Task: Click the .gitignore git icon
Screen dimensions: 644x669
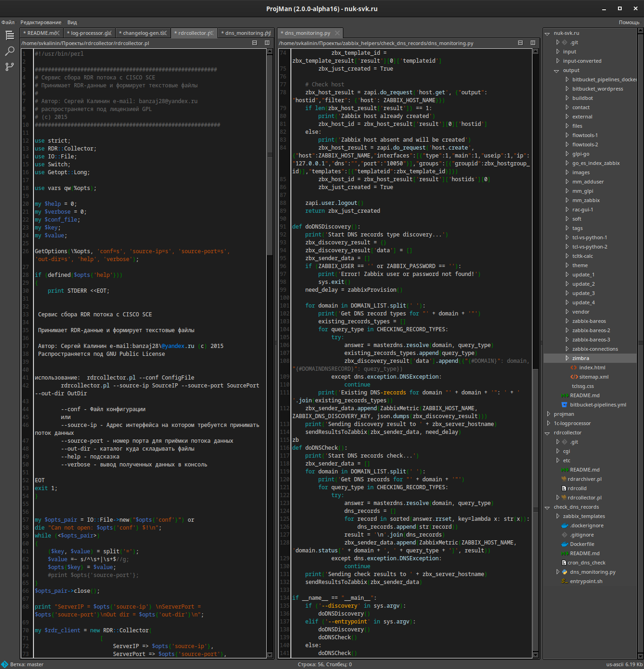Action: 565,535
